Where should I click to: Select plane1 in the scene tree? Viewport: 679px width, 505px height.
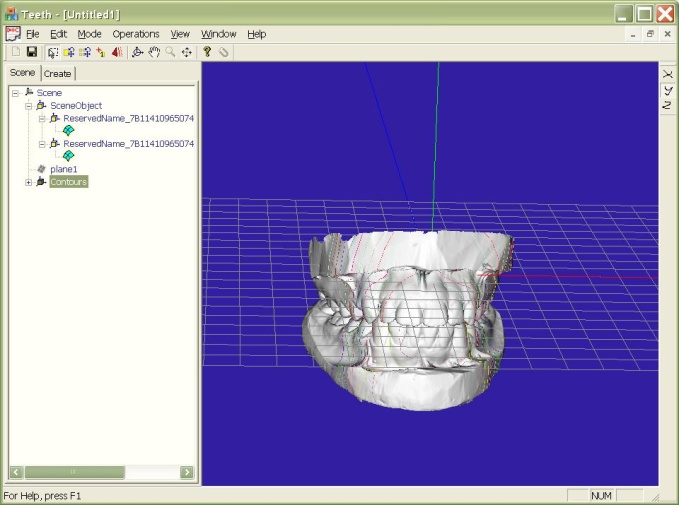tap(63, 169)
